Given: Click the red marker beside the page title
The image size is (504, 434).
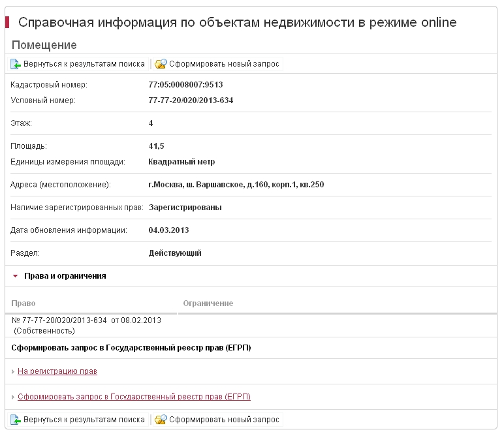Looking at the screenshot, I should pos(7,23).
